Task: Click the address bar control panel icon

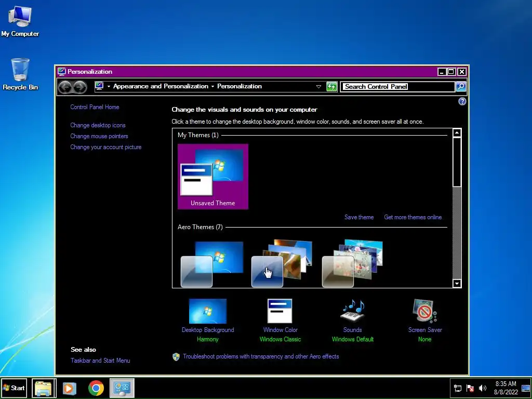Action: pyautogui.click(x=99, y=86)
